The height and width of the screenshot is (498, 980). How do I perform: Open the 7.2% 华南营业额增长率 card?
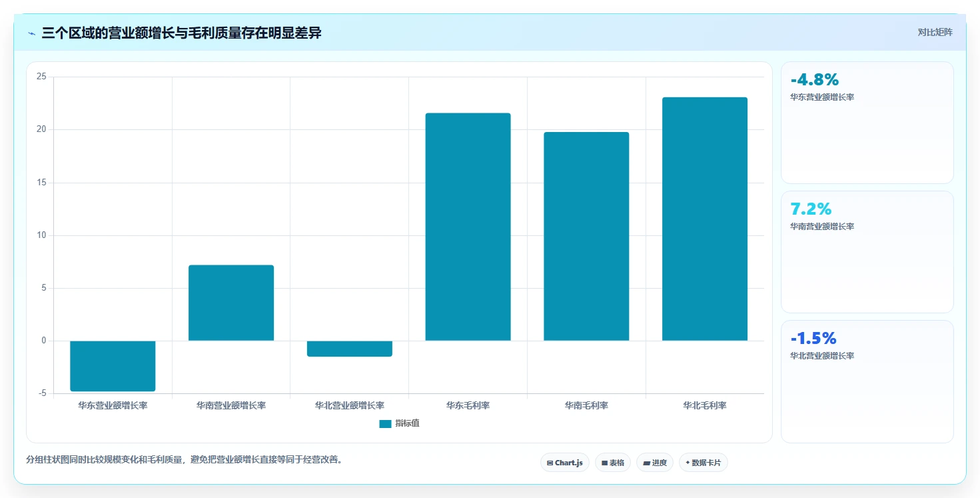click(x=867, y=252)
